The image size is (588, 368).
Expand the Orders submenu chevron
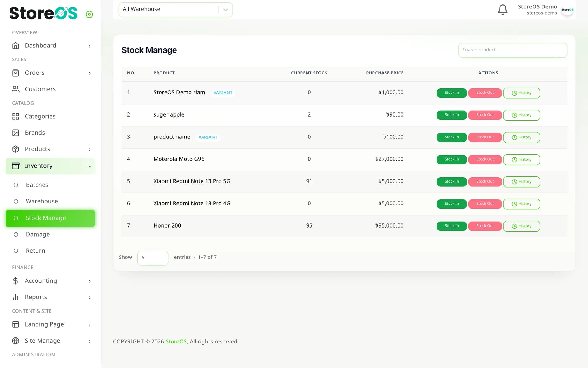tap(90, 73)
